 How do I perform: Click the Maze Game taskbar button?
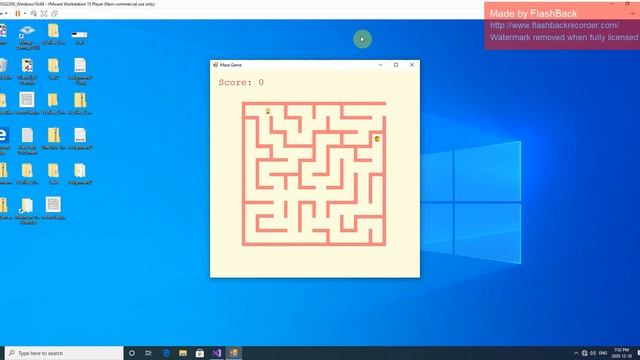coord(233,353)
